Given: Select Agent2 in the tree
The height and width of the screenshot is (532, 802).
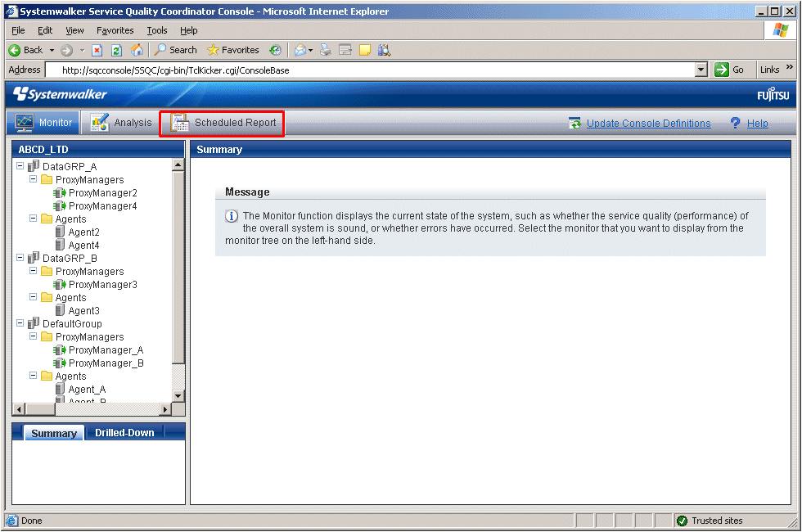Looking at the screenshot, I should point(83,232).
